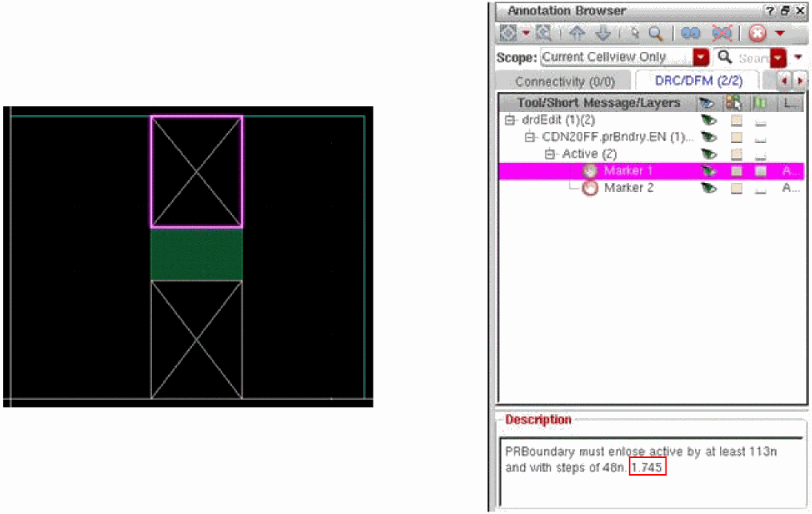Open the Scope combo box dropdown

point(701,57)
